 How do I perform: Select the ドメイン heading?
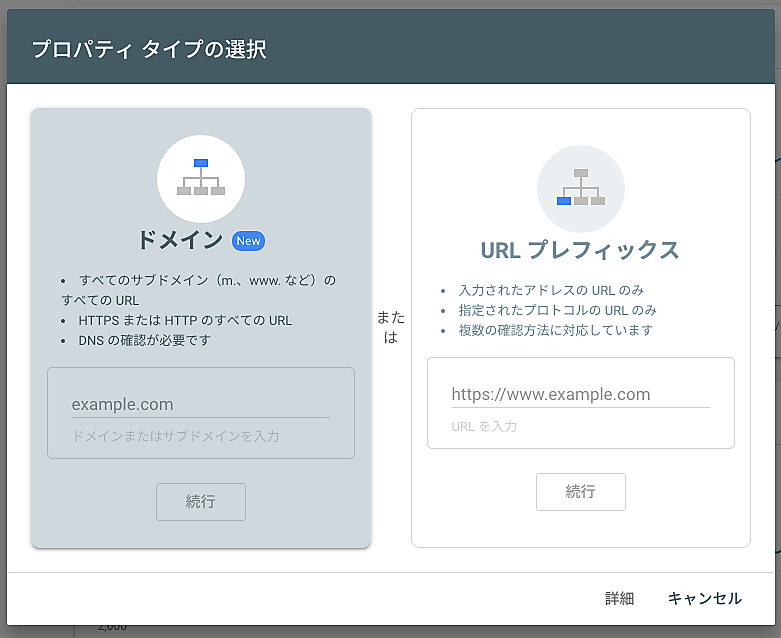point(180,240)
